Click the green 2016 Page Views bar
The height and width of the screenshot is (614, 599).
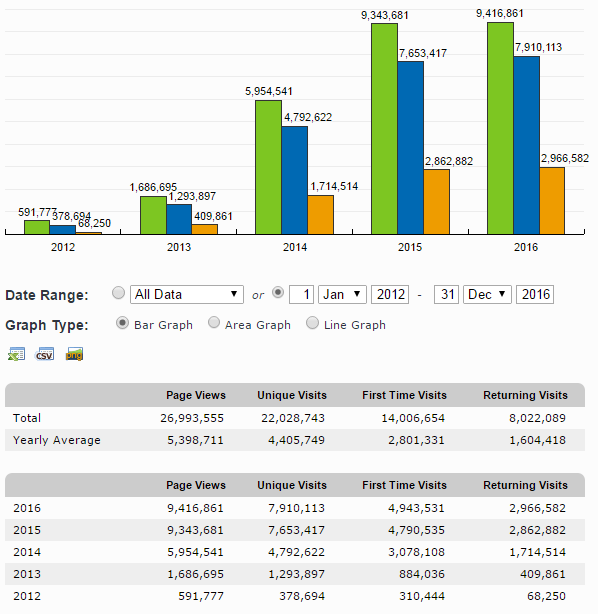tap(500, 128)
